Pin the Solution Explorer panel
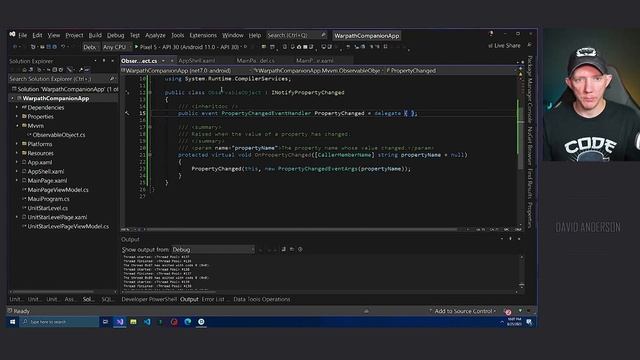Viewport: 640px width, 360px height. point(104,61)
